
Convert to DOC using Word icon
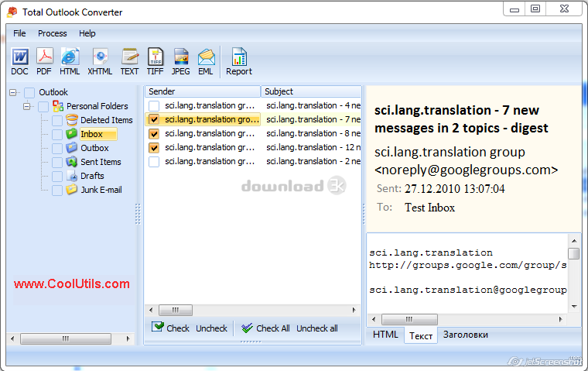coord(20,57)
